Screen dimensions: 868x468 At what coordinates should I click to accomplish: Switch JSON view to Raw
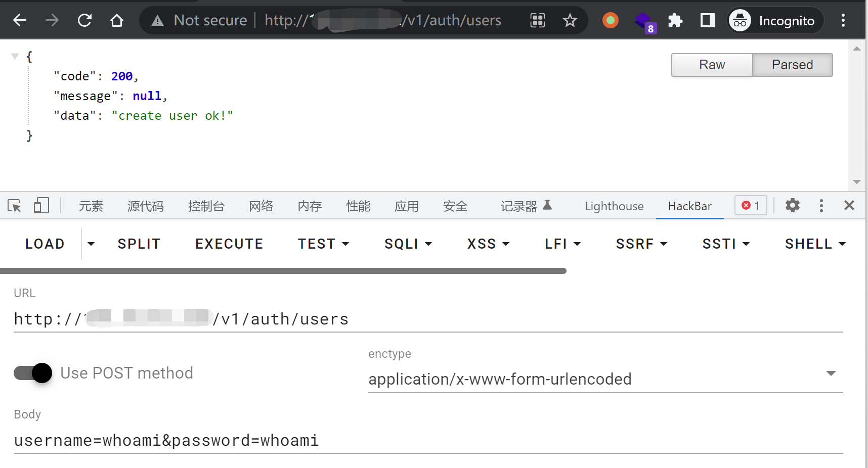coord(712,65)
